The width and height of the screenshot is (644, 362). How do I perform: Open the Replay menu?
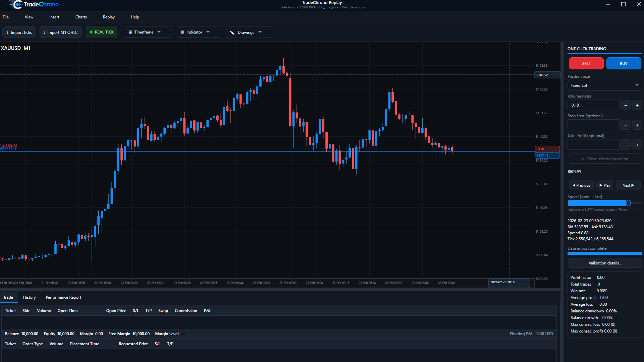(109, 17)
